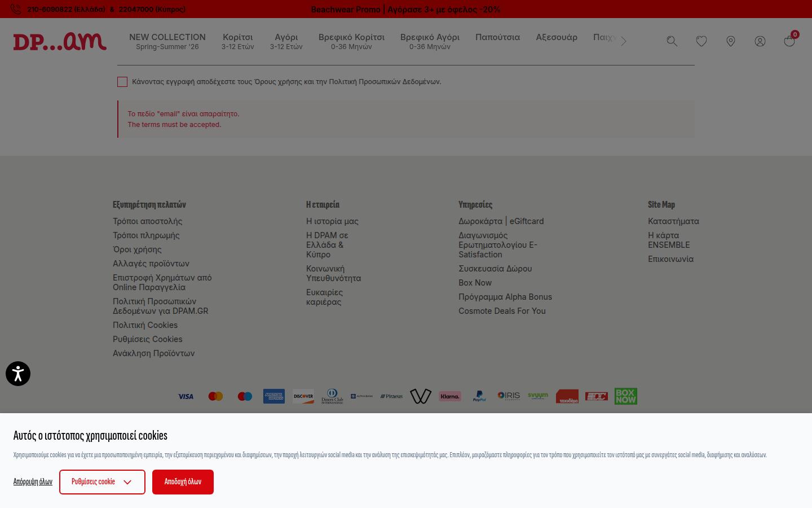812x508 pixels.
Task: Open Τρόποι αποστολής link
Action: [147, 221]
